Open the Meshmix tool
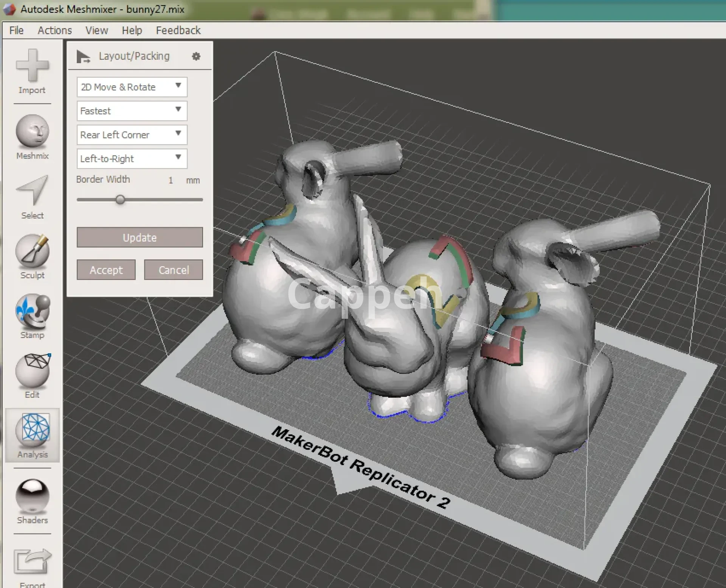This screenshot has height=588, width=726. 32,131
